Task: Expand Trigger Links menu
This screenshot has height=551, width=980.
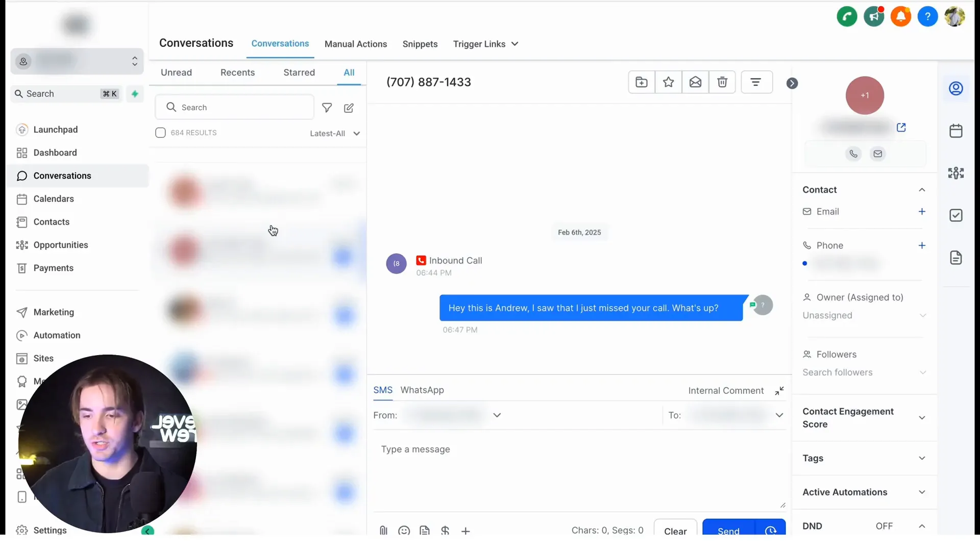Action: click(x=485, y=44)
